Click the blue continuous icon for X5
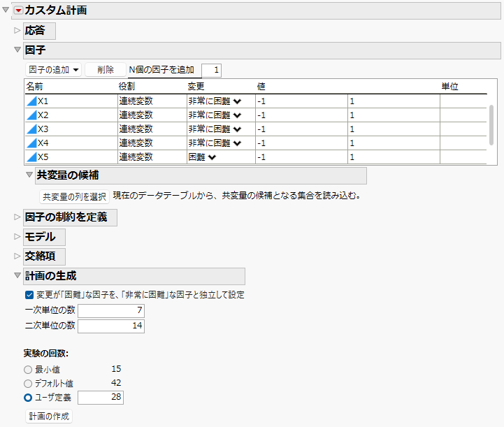 click(x=31, y=157)
